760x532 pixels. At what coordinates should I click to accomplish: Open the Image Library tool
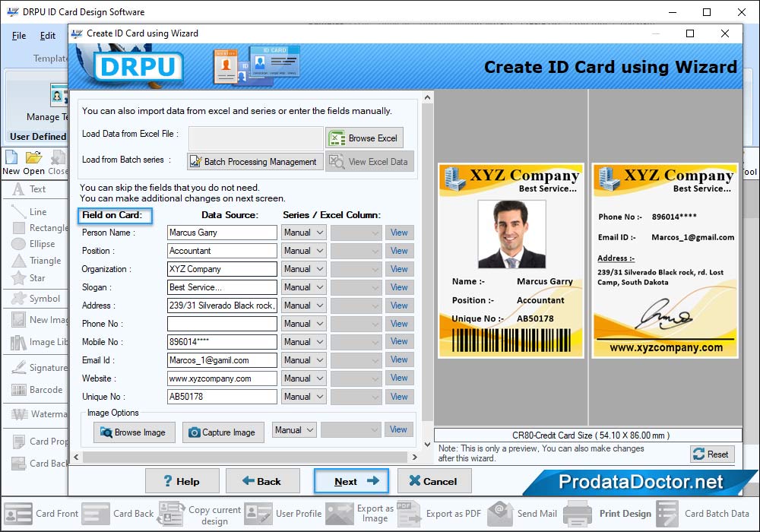(x=39, y=342)
